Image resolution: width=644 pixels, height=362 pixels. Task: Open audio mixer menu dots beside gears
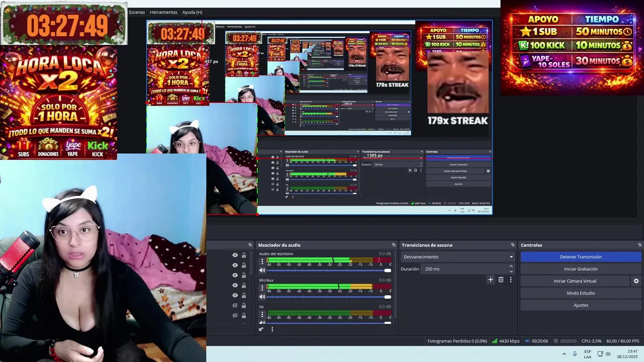272,329
